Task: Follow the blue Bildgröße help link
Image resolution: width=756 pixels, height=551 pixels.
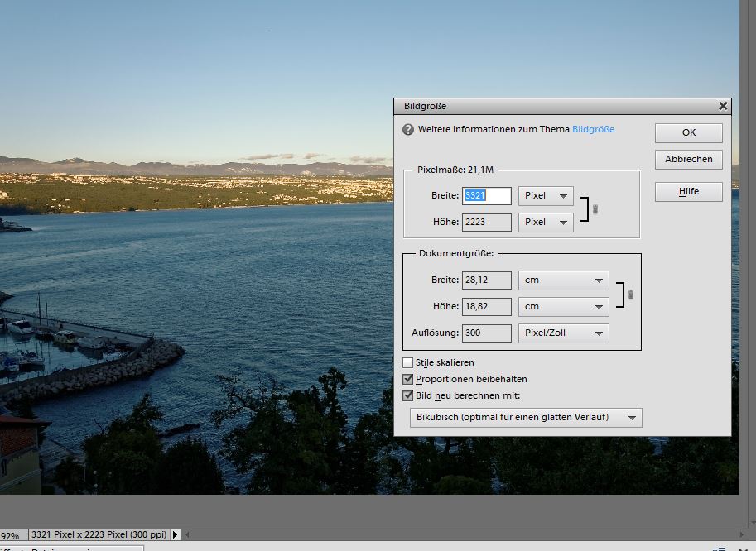Action: pos(593,130)
